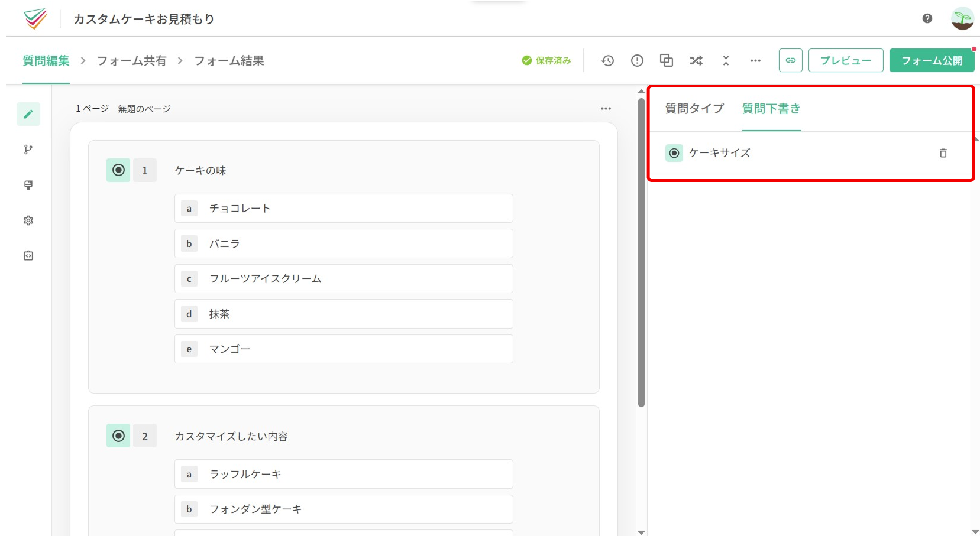Click the form editor vertical scrollbar
Screen dimensions: 980x536
[641, 252]
